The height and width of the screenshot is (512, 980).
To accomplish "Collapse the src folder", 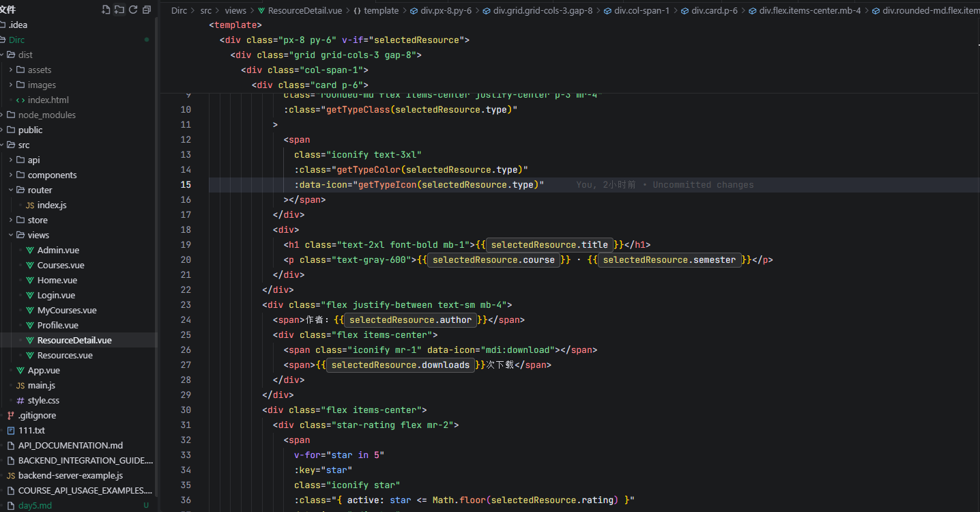I will [x=3, y=145].
